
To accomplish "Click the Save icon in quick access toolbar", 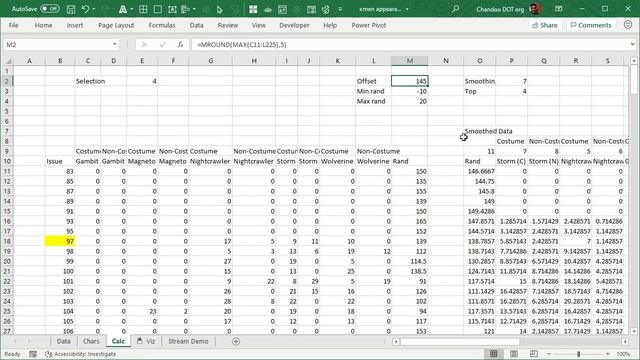I will (x=71, y=9).
